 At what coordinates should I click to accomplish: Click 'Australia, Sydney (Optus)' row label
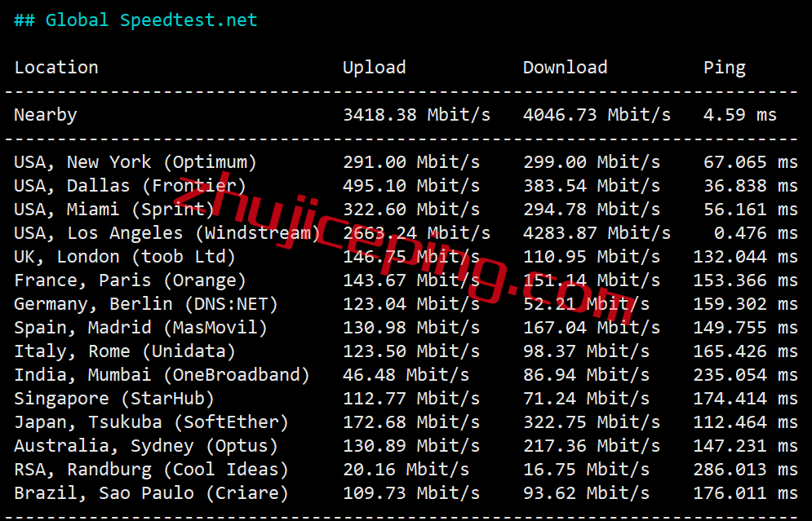point(146,446)
